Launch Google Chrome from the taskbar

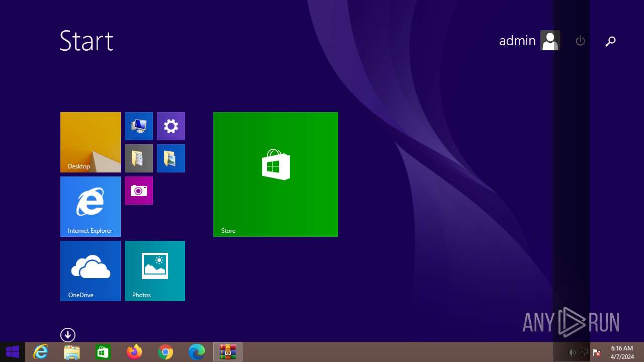coord(166,352)
